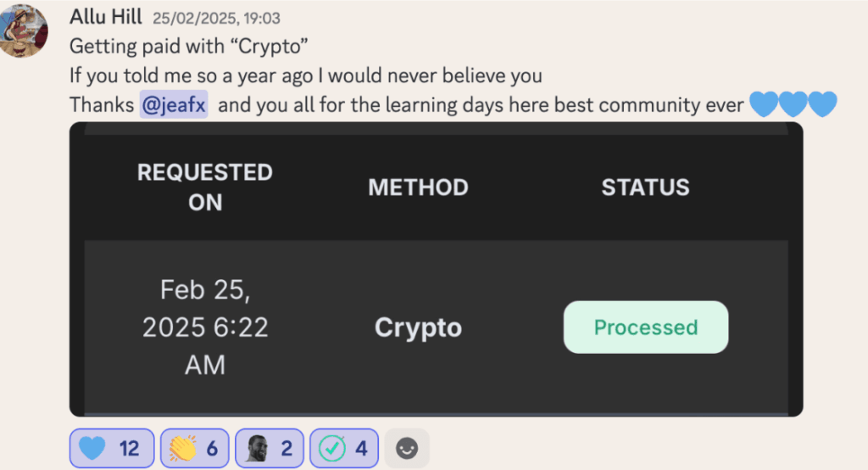The height and width of the screenshot is (470, 868).
Task: Toggle the clapping hands reaction
Action: 194,448
